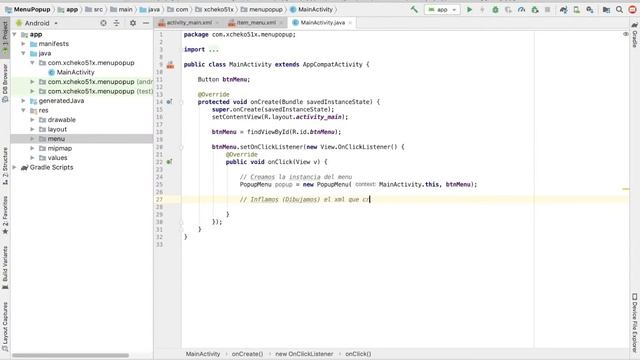Click the Make Project hammer icon

(414, 9)
